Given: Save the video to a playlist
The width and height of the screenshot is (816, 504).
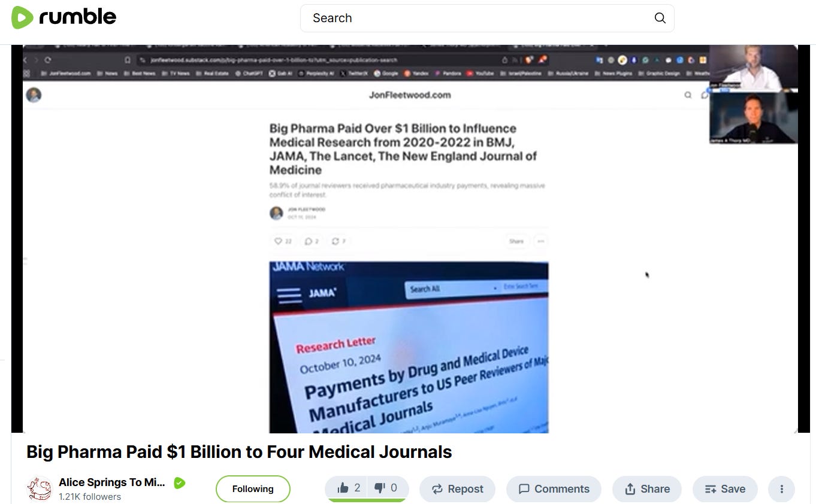Looking at the screenshot, I should pos(725,489).
